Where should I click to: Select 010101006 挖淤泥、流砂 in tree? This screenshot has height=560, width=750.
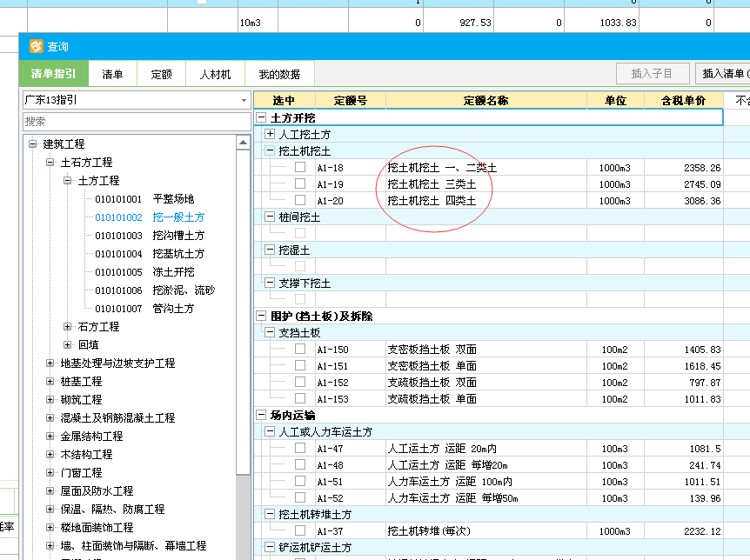(x=155, y=290)
